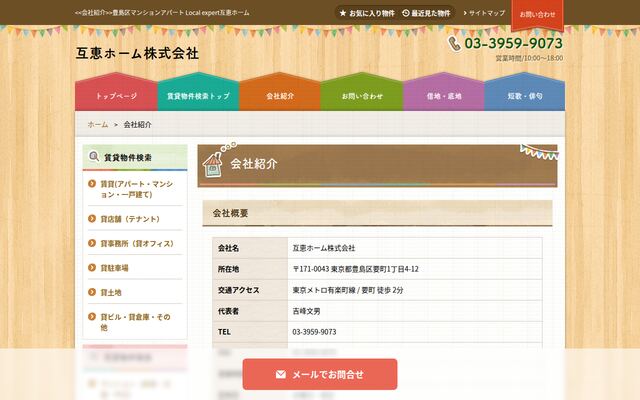The height and width of the screenshot is (400, 640).
Task: Open 貸ビル・貸倉庫・その他 search
Action: (136, 322)
